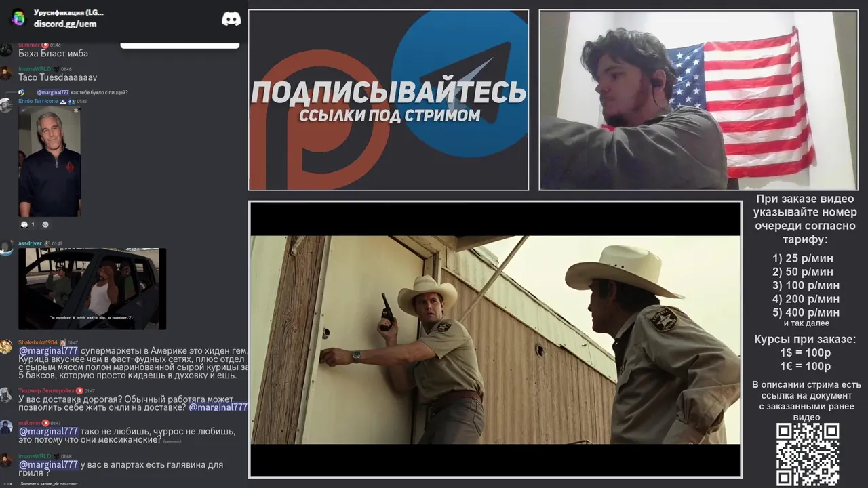Click @marginal777 mention in makmim's message
Viewport: 868px width, 488px height.
(x=48, y=431)
